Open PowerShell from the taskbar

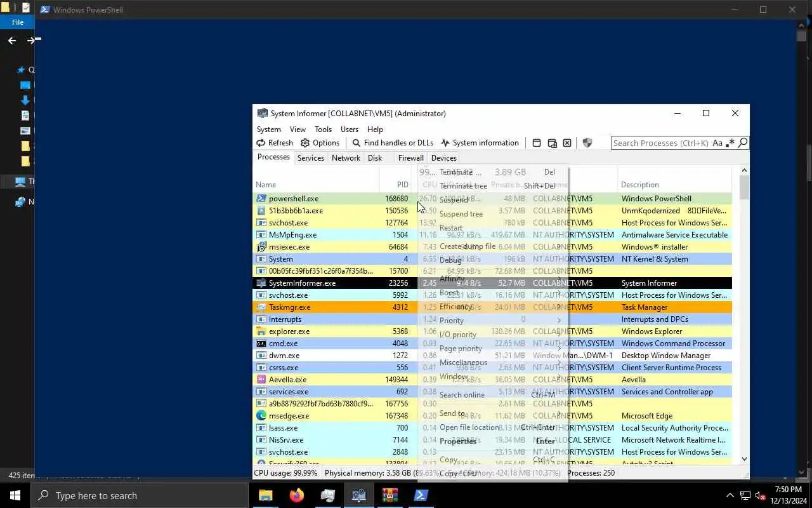coord(421,495)
